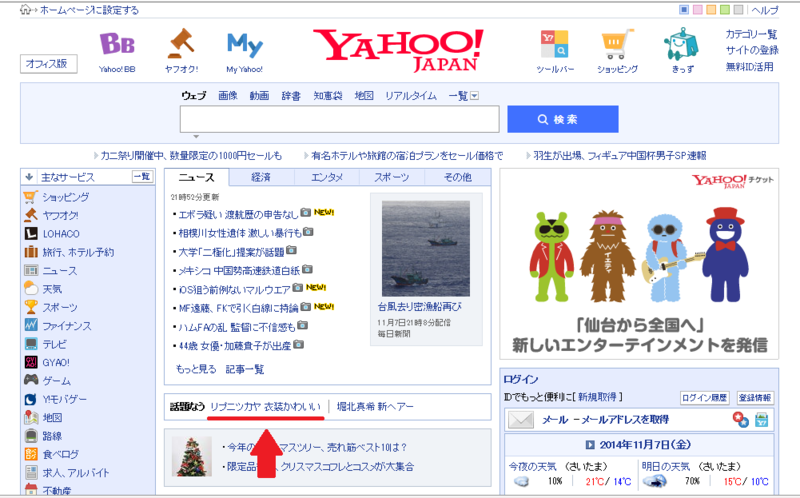Open 食べログ in the sidebar

pos(60,454)
